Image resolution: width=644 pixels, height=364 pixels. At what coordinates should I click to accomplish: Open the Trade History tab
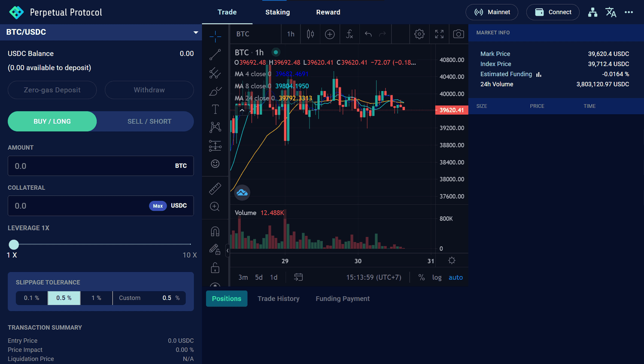pyautogui.click(x=279, y=299)
